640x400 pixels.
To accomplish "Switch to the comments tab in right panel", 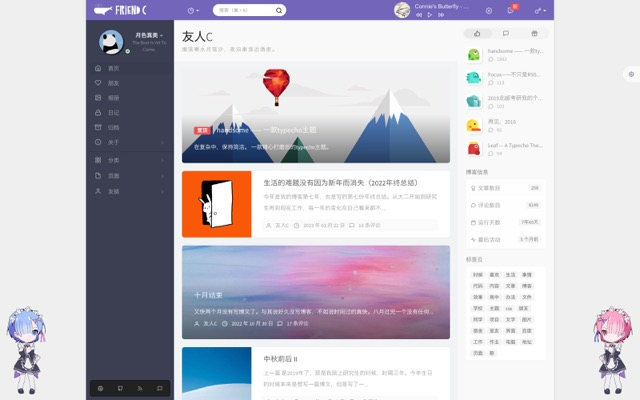I will [x=504, y=33].
